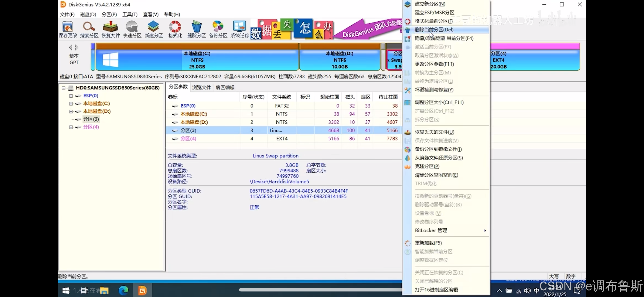Select the 分区参数 tab
This screenshot has width=644, height=297.
(178, 87)
